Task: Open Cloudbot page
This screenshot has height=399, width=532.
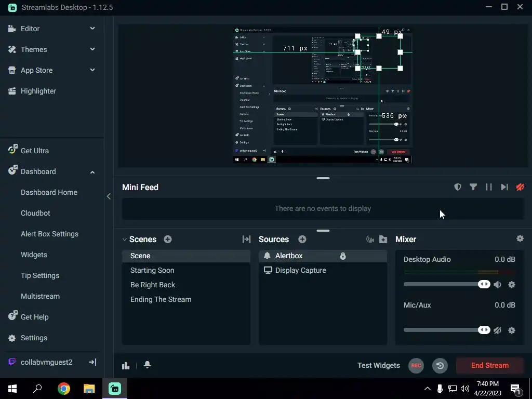Action: click(x=35, y=213)
